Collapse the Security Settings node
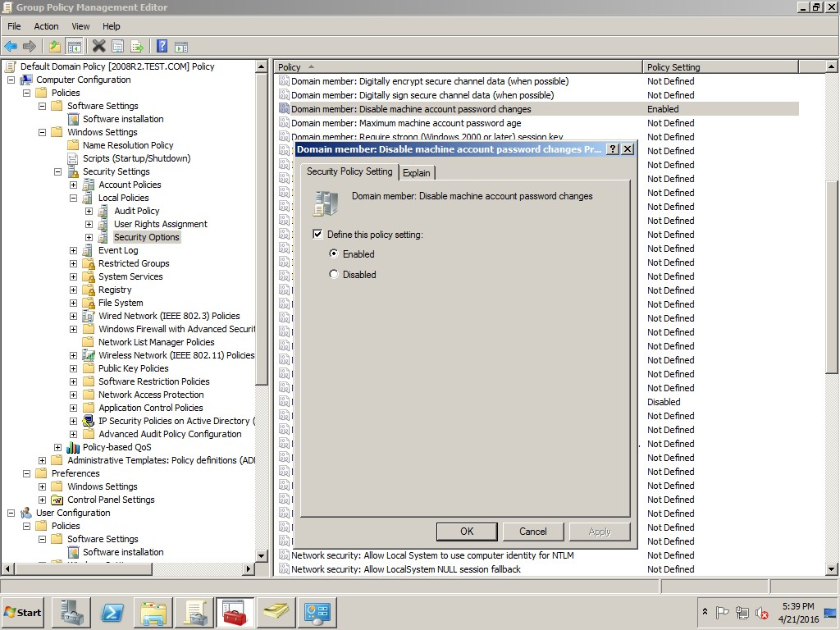 coord(58,172)
